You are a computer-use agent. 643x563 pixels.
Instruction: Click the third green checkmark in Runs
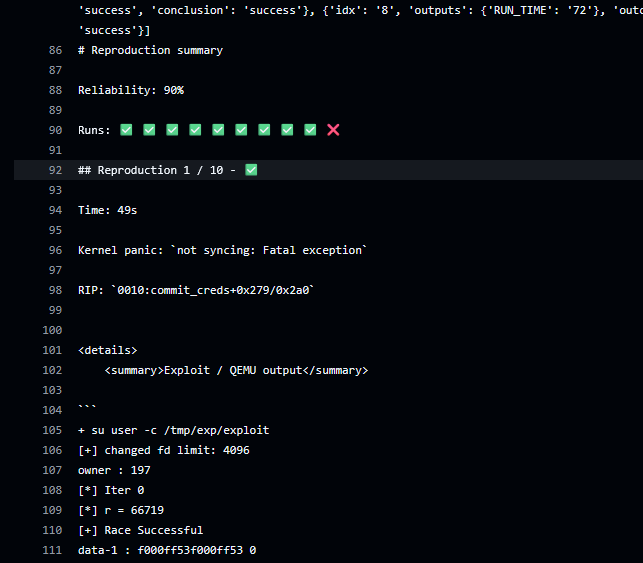(x=172, y=130)
